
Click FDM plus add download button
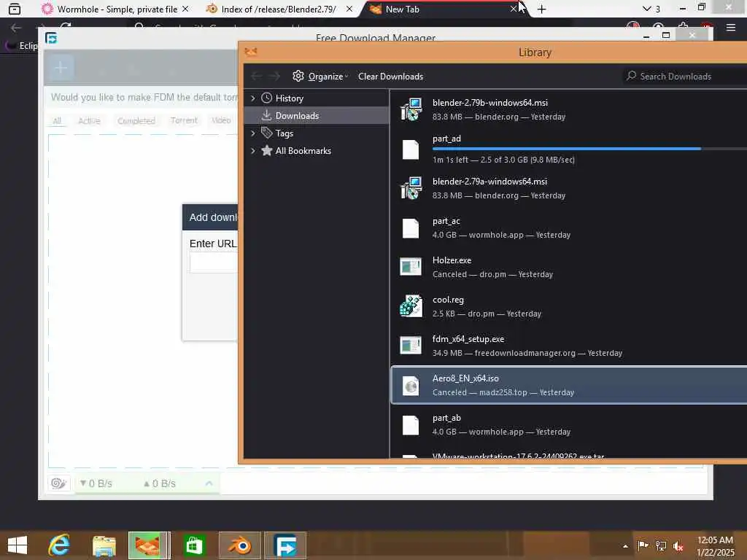pos(61,68)
